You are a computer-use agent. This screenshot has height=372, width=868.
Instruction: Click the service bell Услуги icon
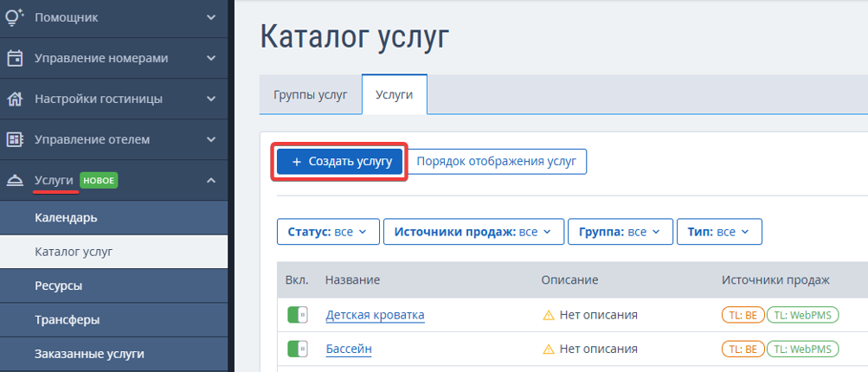[15, 181]
